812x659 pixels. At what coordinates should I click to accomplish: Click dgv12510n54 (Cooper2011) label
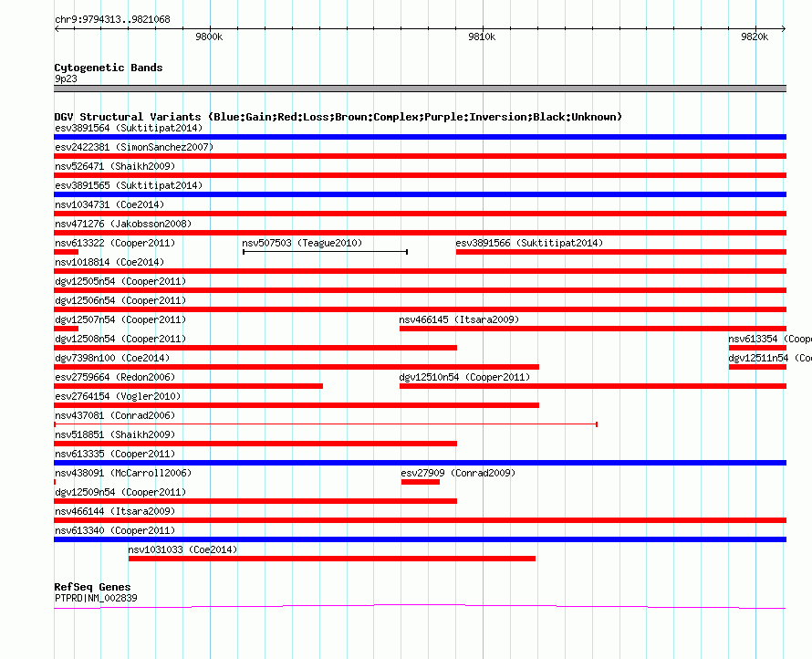coord(464,377)
